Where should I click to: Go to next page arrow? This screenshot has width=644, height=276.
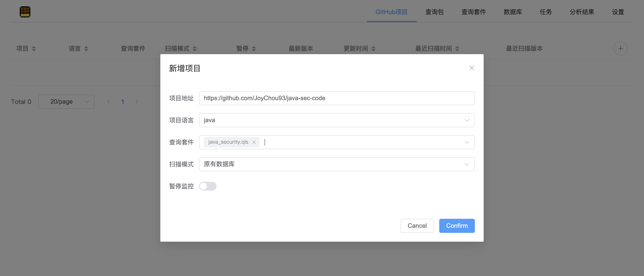tap(137, 102)
